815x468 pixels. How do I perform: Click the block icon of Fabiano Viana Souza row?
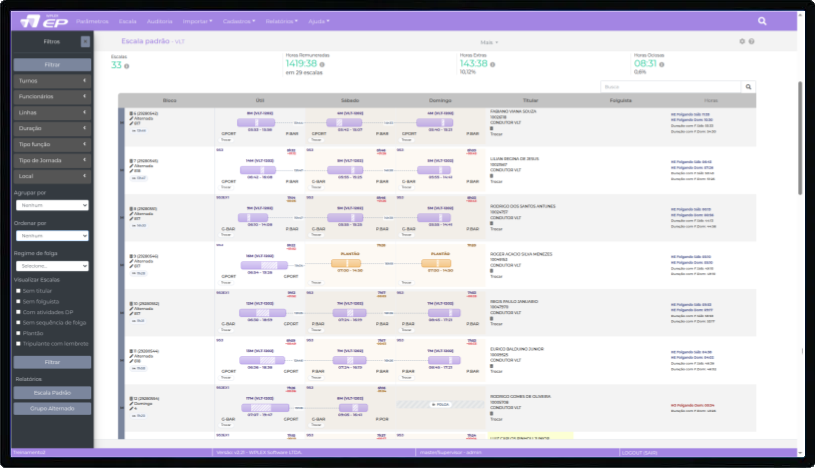[132, 113]
